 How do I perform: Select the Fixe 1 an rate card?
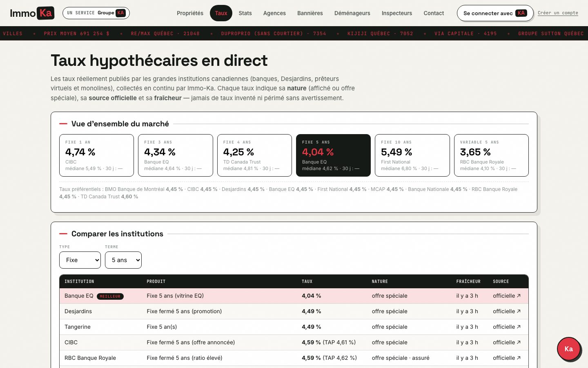click(x=96, y=155)
